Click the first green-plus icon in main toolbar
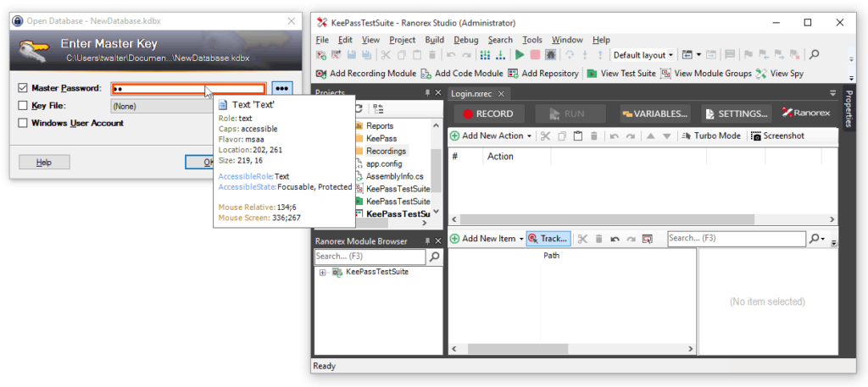 pyautogui.click(x=320, y=55)
